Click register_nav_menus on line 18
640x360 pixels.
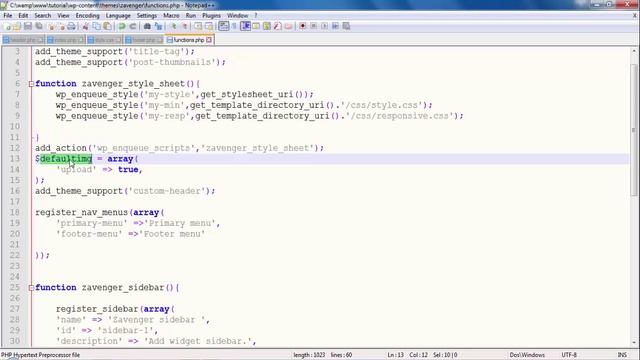(x=82, y=212)
